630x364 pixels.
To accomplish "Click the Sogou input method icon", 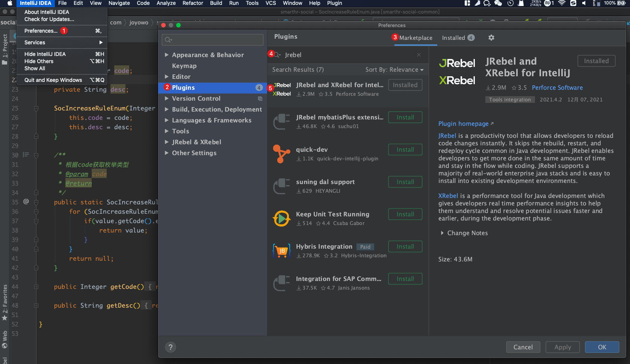I will (573, 3).
